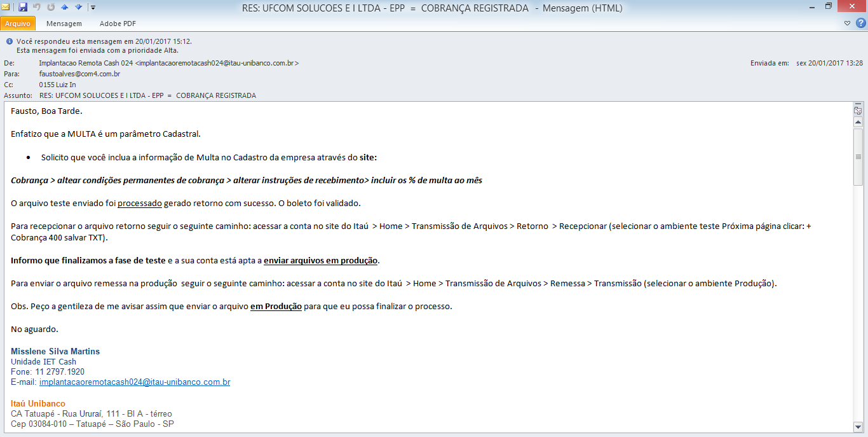This screenshot has width=868, height=437.
Task: Click the 'No aguardo.' line
Action: pyautogui.click(x=34, y=329)
